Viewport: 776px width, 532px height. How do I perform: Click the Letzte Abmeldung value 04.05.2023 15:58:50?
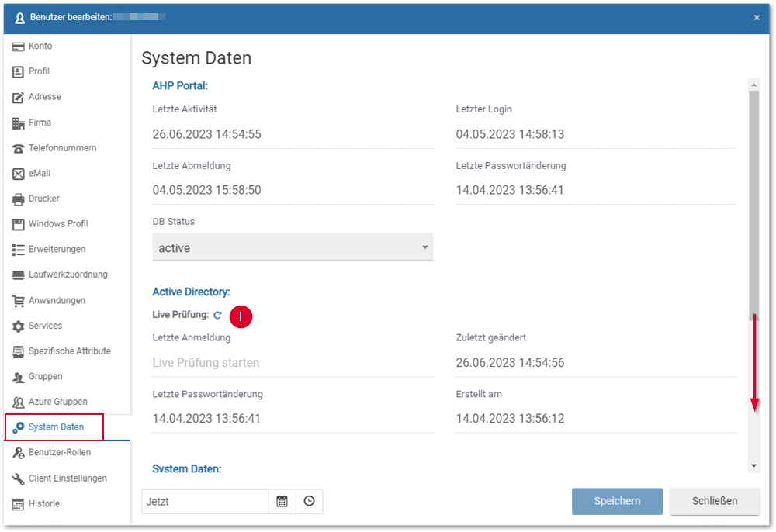click(207, 190)
